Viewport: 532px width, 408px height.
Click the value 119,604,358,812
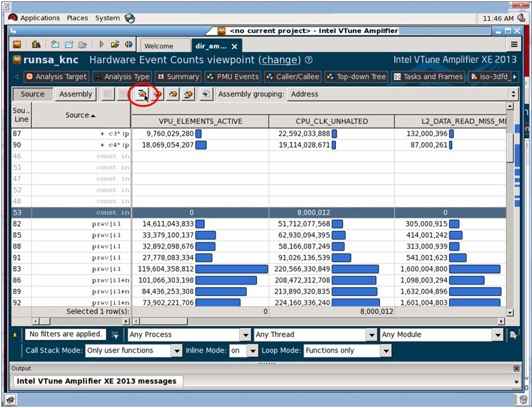pos(166,269)
